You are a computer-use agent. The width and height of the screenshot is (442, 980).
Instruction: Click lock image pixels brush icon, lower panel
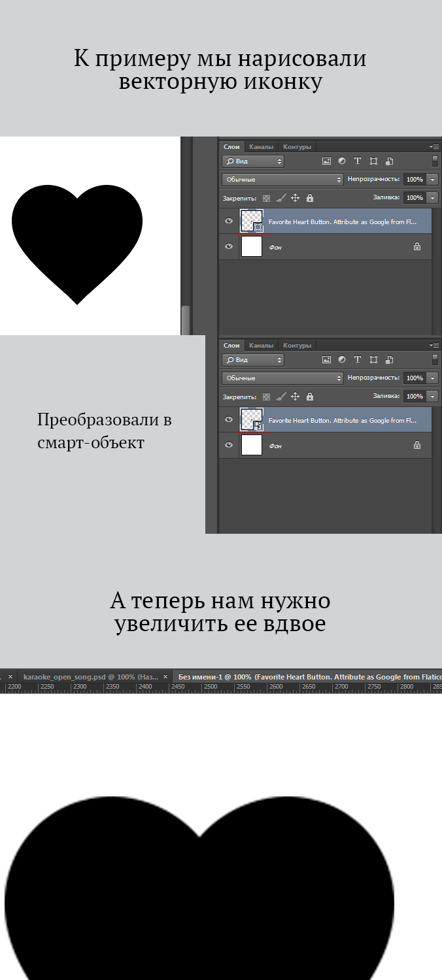click(x=280, y=396)
